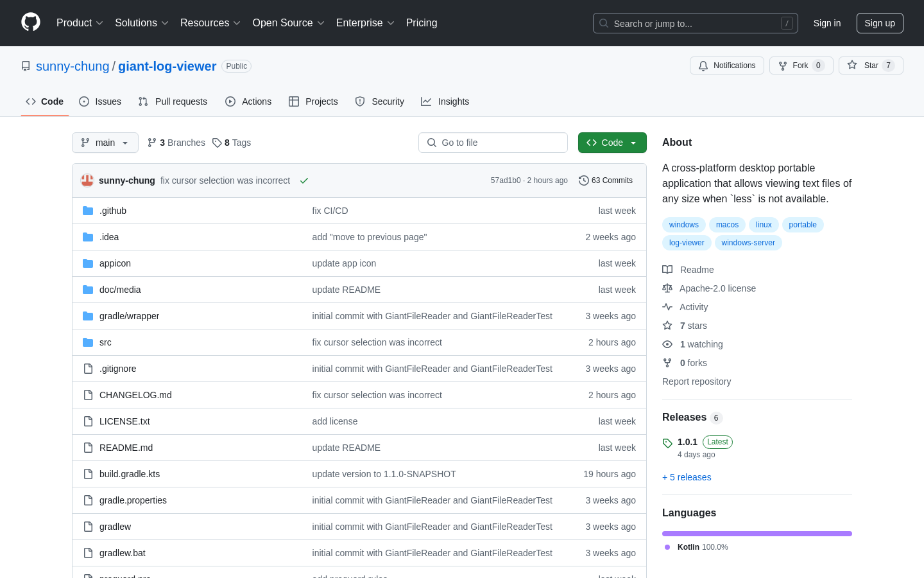Click the linux topic tag

[x=764, y=225]
